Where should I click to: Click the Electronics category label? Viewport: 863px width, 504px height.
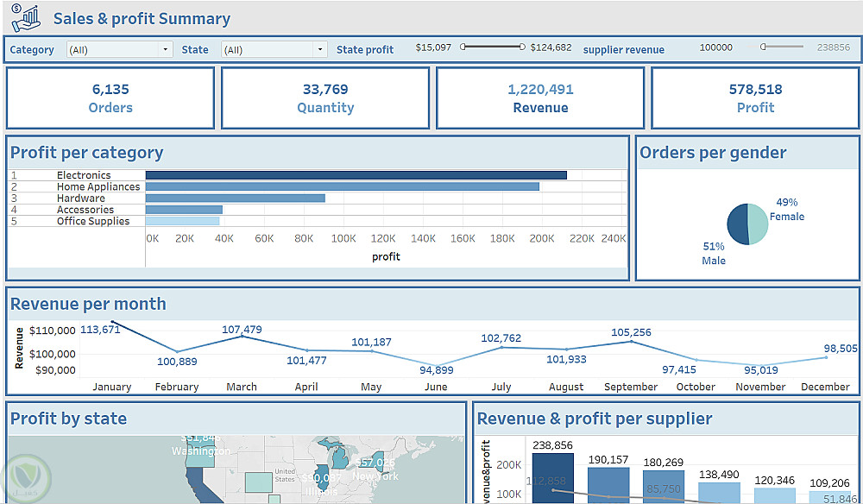click(84, 175)
